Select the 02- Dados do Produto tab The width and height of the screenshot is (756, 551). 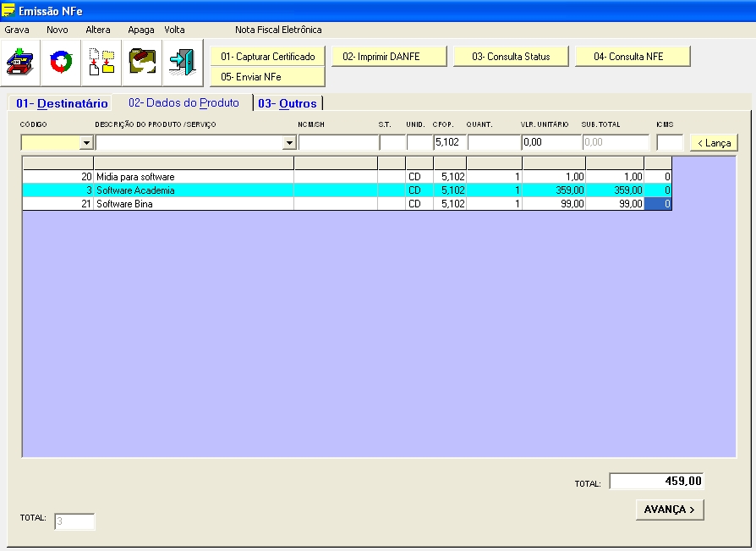(184, 102)
